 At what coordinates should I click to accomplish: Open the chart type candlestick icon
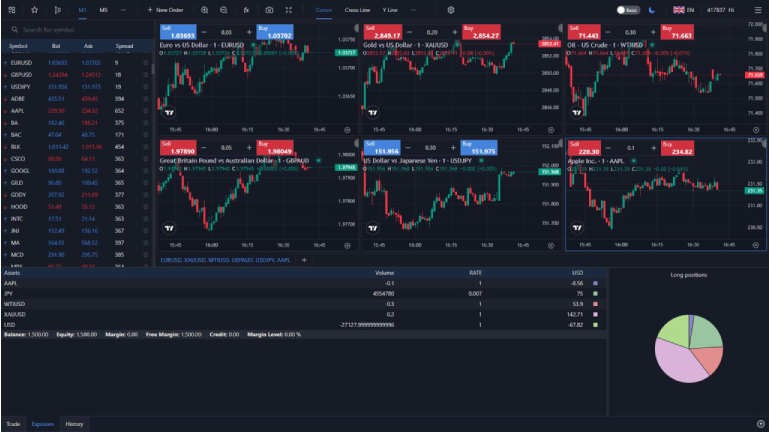[57, 10]
